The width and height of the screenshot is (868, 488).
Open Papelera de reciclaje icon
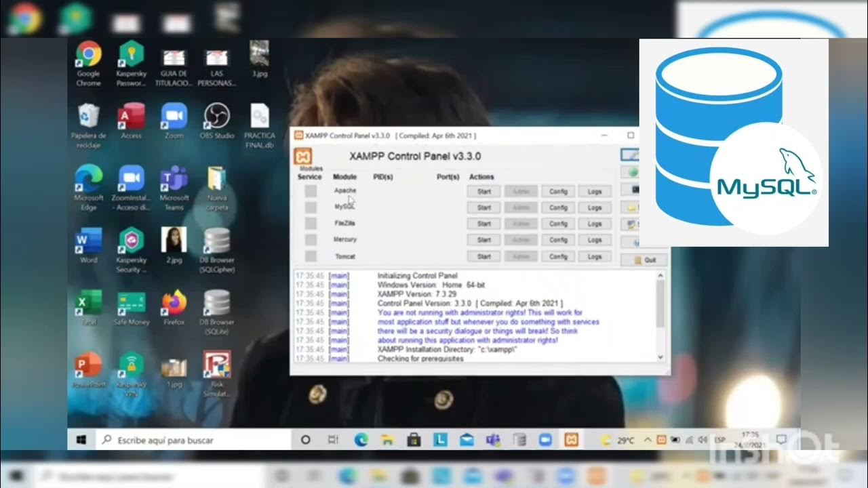(89, 116)
